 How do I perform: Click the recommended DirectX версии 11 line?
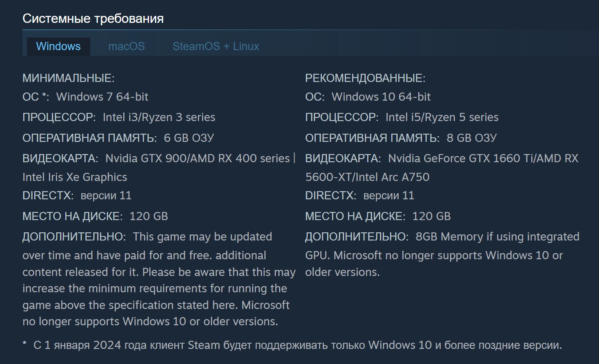tap(360, 196)
